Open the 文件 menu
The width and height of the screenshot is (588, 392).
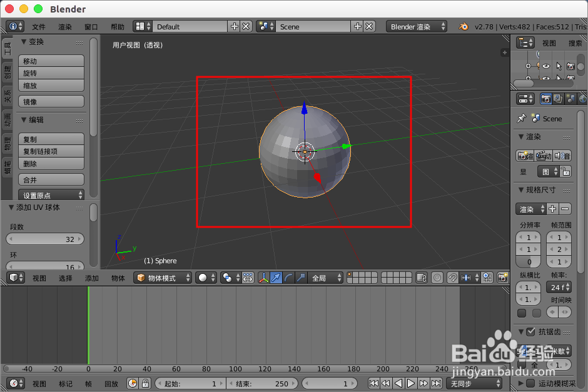pyautogui.click(x=38, y=26)
